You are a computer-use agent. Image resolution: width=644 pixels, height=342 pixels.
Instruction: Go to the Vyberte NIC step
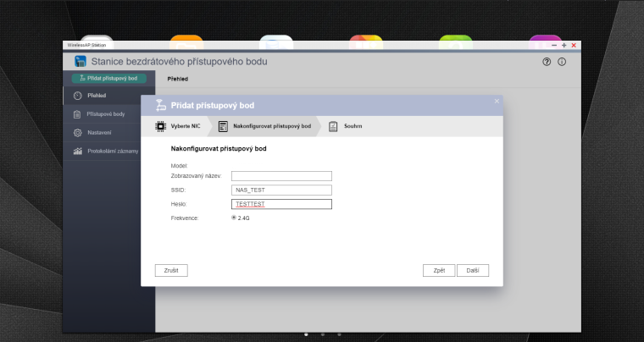[x=178, y=126]
